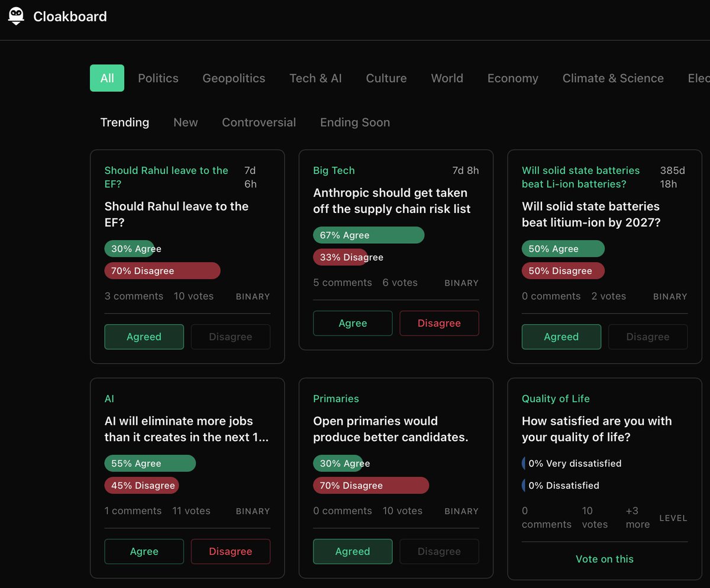The width and height of the screenshot is (710, 588).
Task: Click the 55% Agree bar on AI jobs poll
Action: point(150,463)
